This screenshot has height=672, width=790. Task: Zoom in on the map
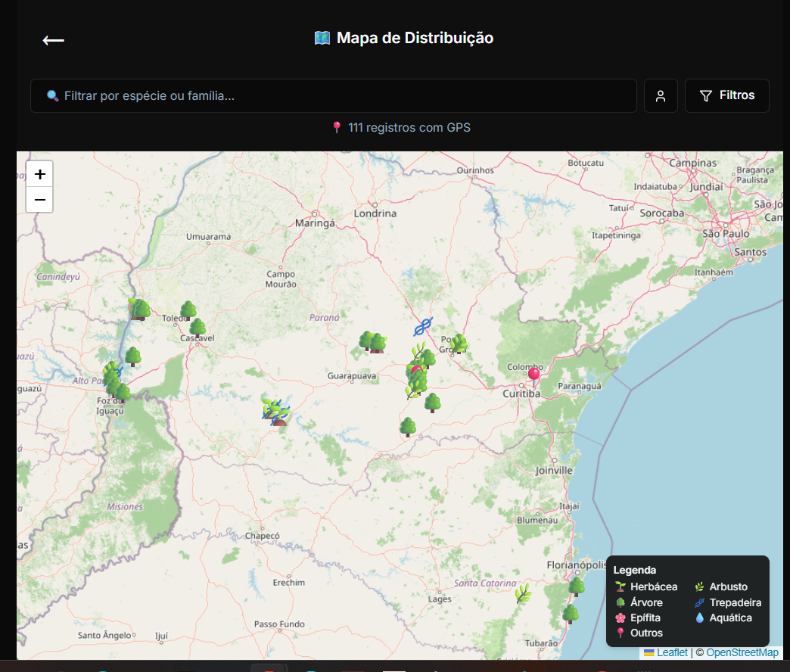40,174
